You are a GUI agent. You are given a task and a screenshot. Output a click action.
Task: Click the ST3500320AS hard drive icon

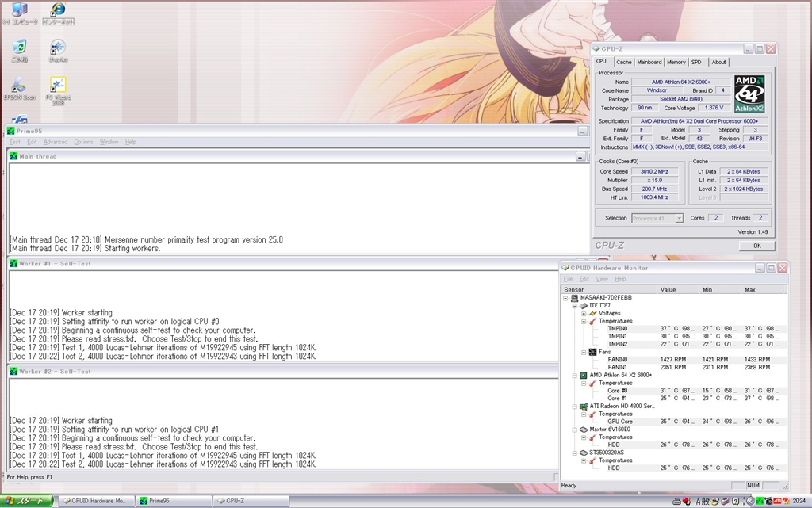(x=584, y=453)
